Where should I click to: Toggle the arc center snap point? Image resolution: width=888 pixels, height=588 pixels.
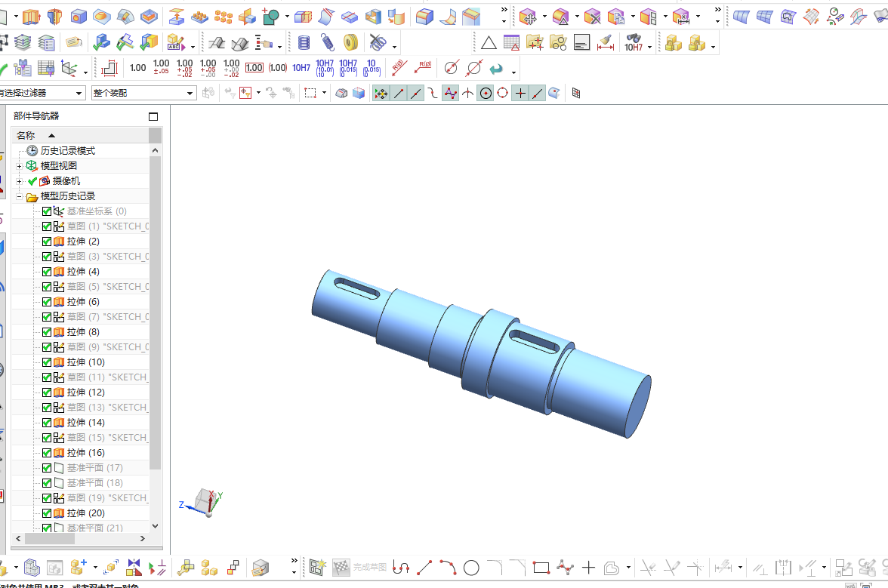tap(486, 94)
